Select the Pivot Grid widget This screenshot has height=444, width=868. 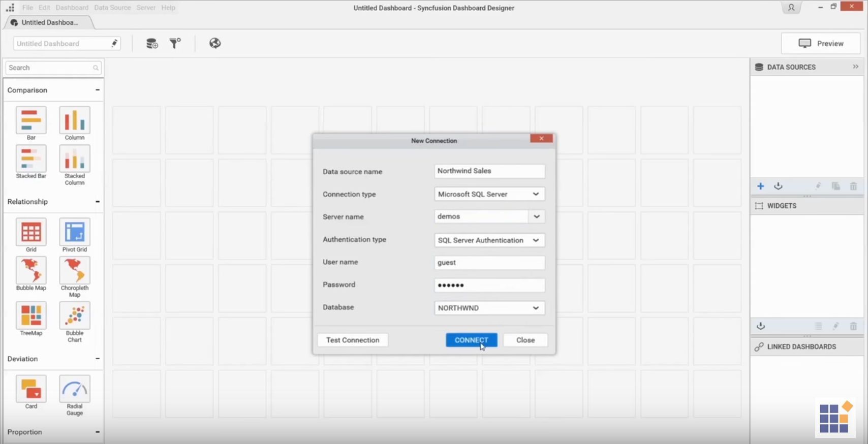tap(75, 232)
